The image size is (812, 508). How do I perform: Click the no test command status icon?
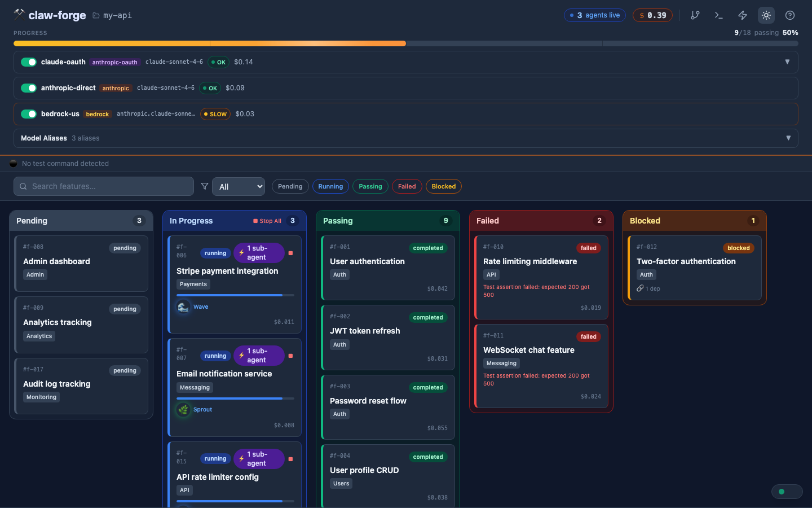point(14,164)
